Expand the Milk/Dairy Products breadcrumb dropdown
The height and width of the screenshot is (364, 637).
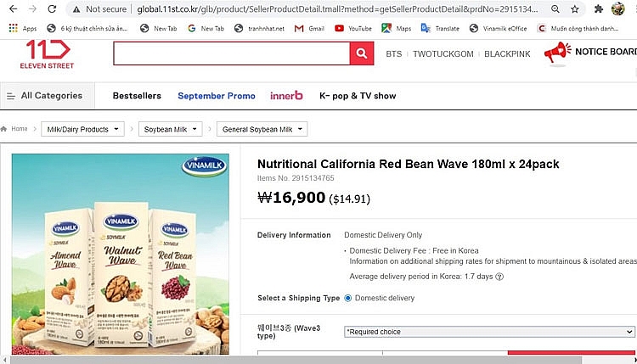click(82, 129)
